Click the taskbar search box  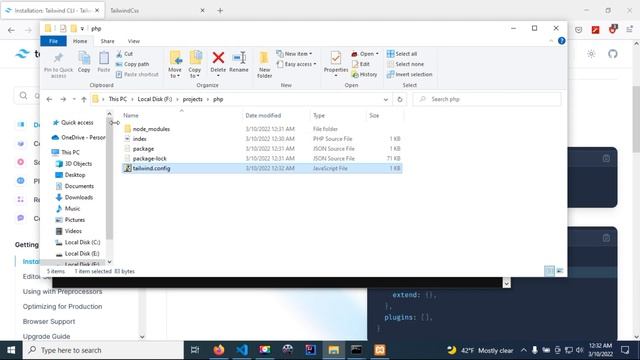point(103,350)
